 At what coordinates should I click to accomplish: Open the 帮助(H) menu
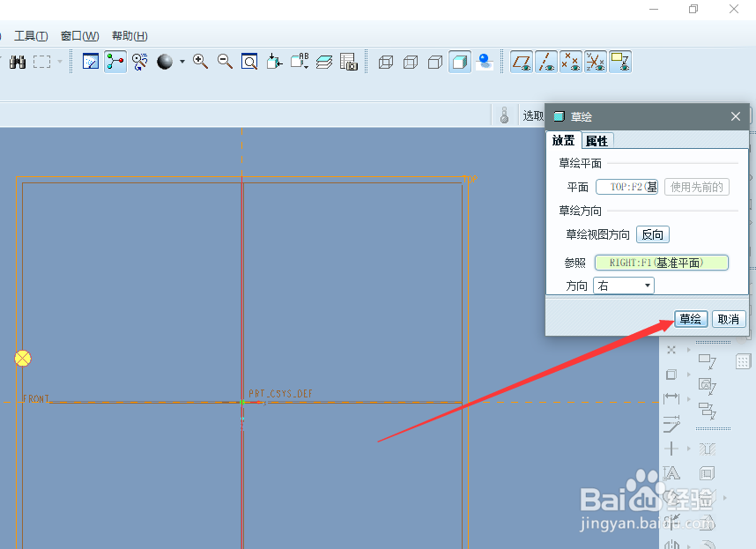coord(130,35)
